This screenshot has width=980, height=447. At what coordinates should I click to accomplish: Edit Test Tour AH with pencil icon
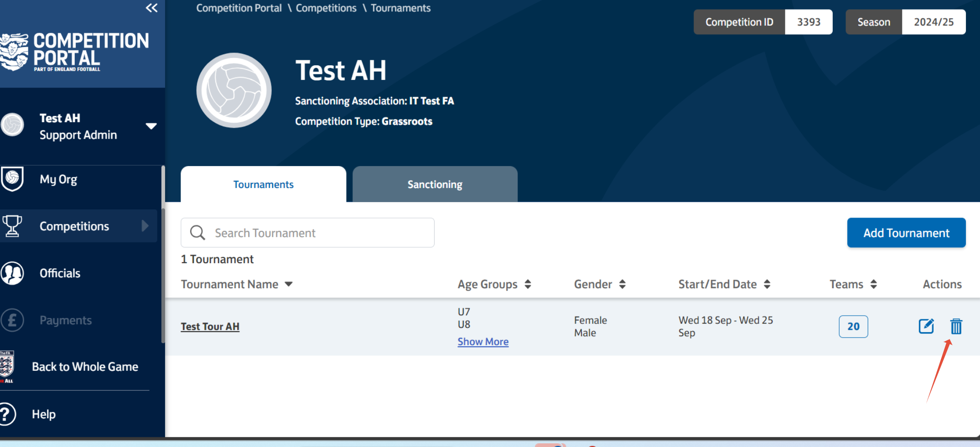point(926,327)
